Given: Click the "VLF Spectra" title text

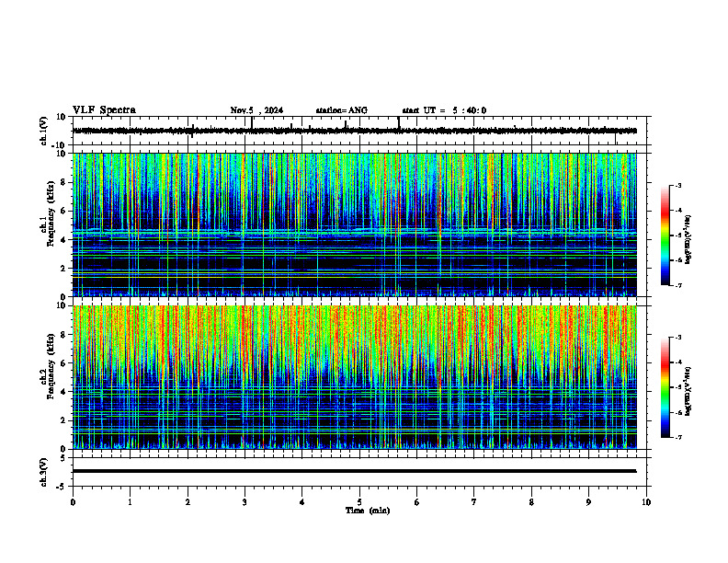Looking at the screenshot, I should click(104, 110).
